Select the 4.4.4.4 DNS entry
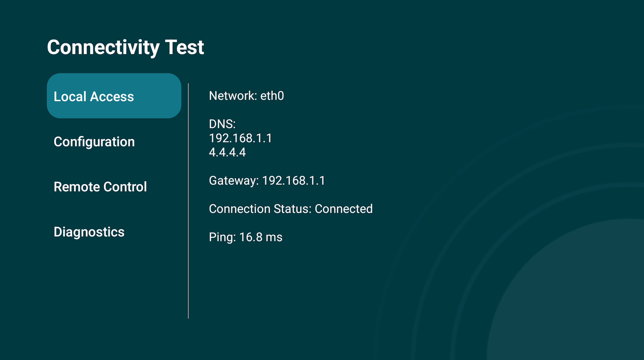 coord(227,152)
